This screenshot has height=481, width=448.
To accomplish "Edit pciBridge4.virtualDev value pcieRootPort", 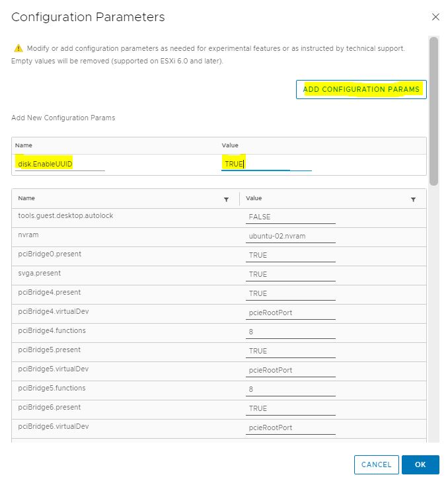I will coord(290,313).
